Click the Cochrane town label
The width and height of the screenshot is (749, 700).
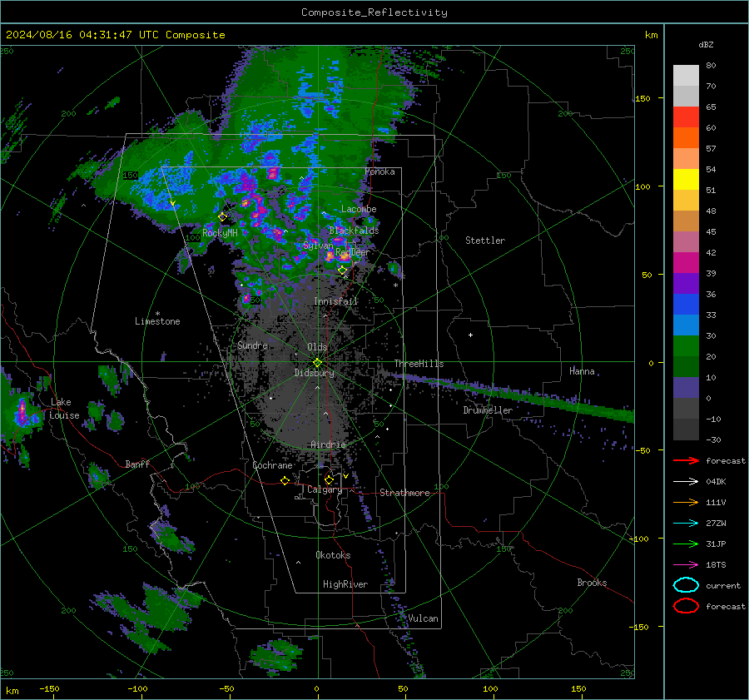pos(272,465)
